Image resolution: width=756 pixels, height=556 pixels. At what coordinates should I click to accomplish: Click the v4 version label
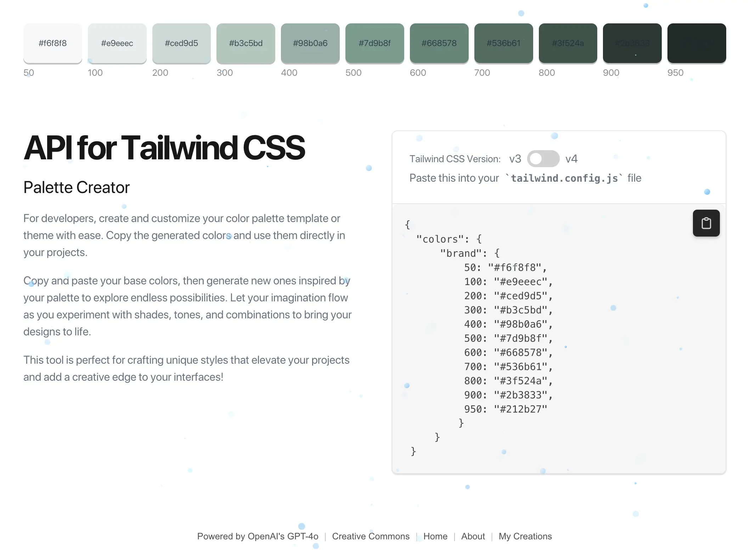point(571,159)
